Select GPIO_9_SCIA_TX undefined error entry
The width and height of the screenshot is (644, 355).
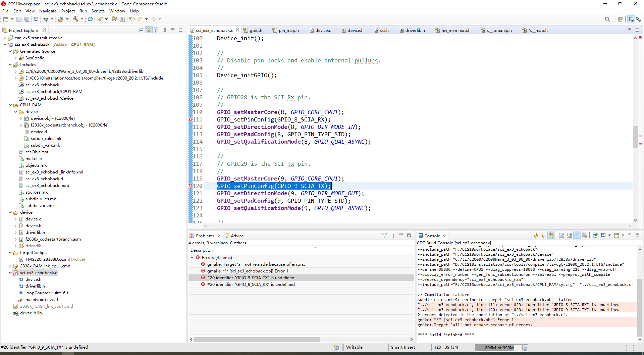pos(251,278)
